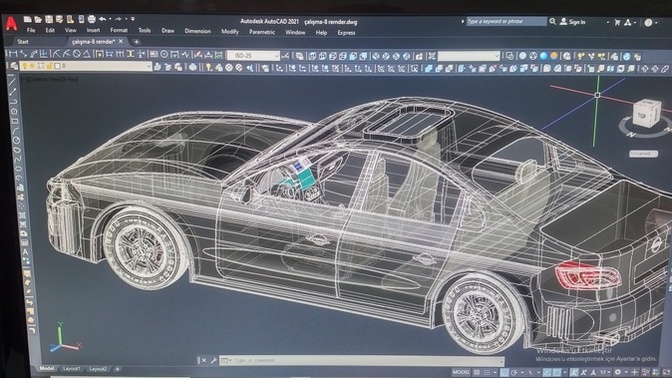Click the keyword search input field

pos(506,21)
